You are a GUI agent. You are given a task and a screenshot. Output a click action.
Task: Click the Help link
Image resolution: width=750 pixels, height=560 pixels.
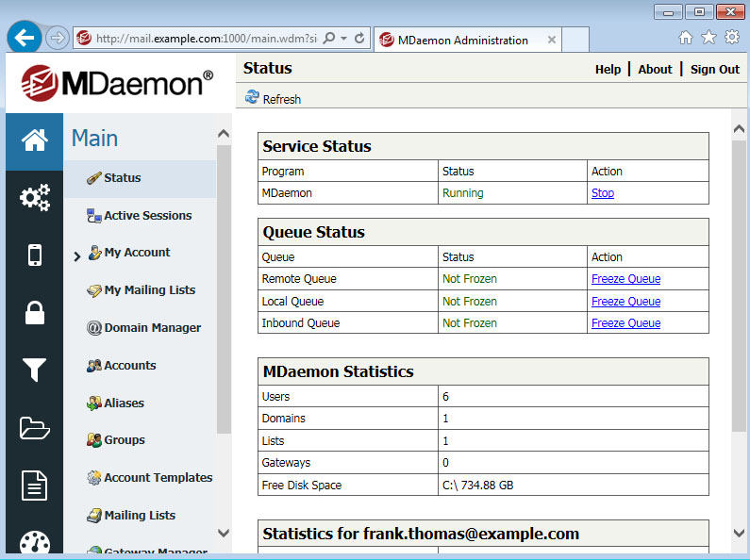(x=608, y=70)
